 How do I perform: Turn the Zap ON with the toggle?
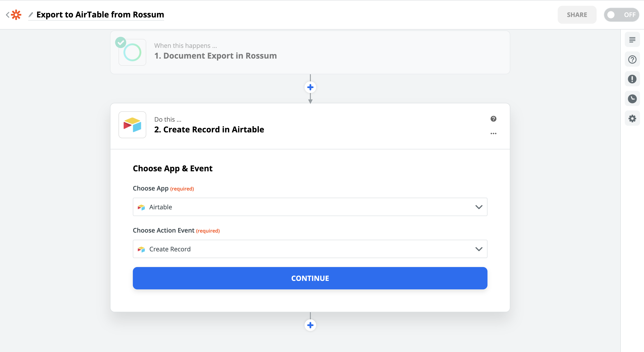click(x=621, y=15)
